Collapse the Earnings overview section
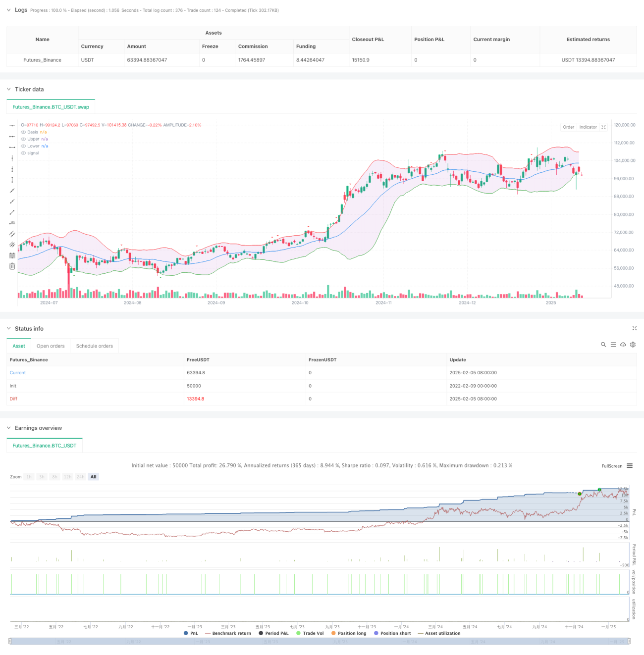 (8, 428)
